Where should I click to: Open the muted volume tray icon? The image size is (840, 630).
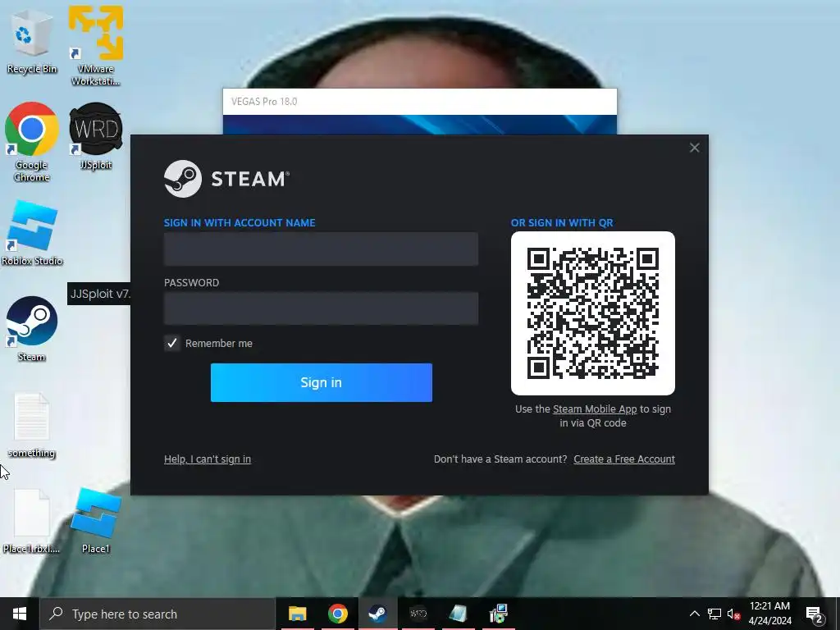coord(733,614)
